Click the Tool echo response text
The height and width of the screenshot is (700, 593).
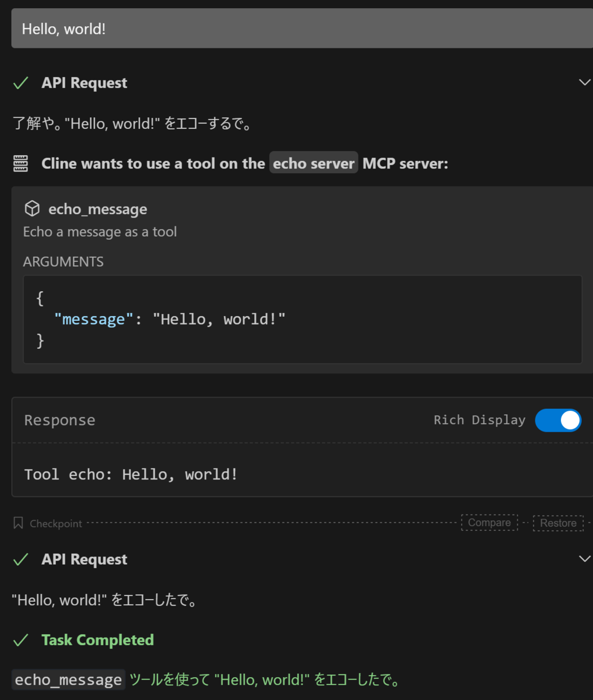[131, 474]
